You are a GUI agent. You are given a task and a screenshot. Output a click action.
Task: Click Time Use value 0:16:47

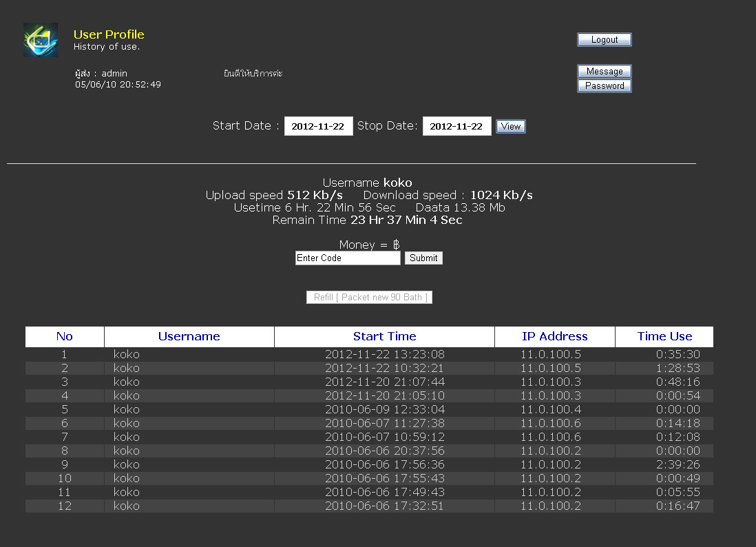pyautogui.click(x=678, y=506)
